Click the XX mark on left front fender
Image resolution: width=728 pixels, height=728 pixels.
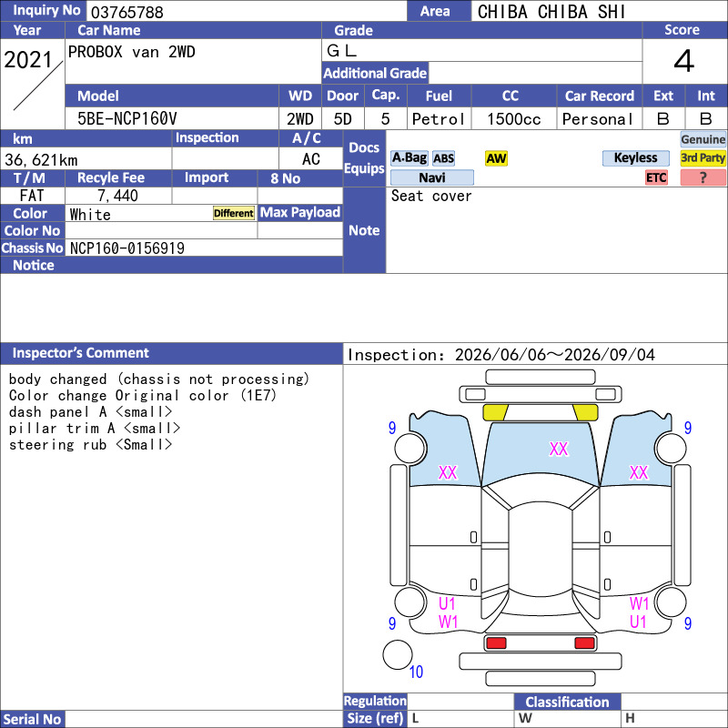pyautogui.click(x=448, y=472)
